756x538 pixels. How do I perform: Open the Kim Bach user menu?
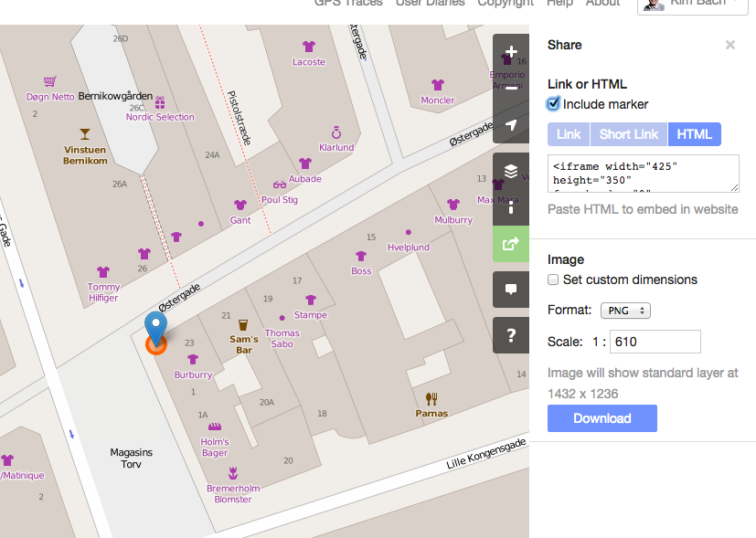point(692,5)
